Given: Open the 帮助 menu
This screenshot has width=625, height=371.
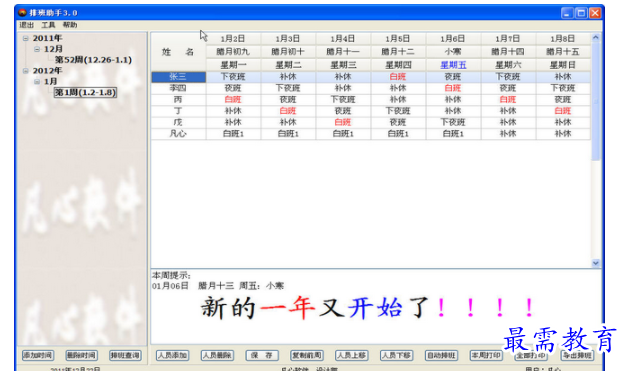Looking at the screenshot, I should (x=70, y=25).
